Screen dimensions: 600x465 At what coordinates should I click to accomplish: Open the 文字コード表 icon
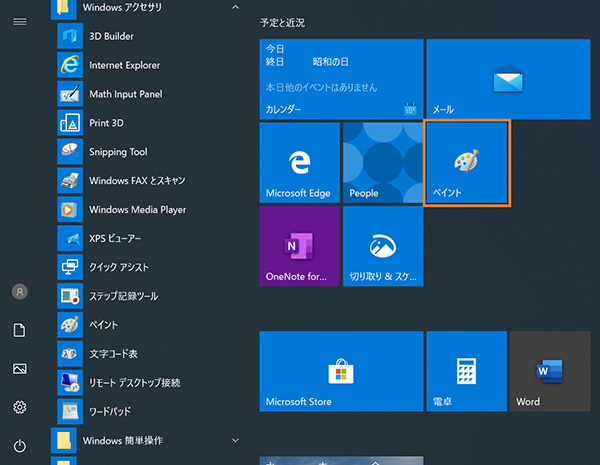pos(70,354)
